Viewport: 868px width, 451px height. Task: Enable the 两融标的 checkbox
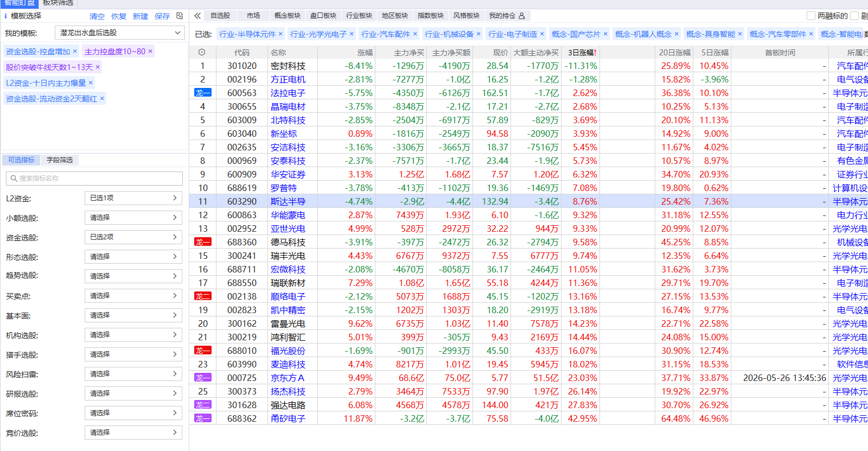(x=811, y=16)
